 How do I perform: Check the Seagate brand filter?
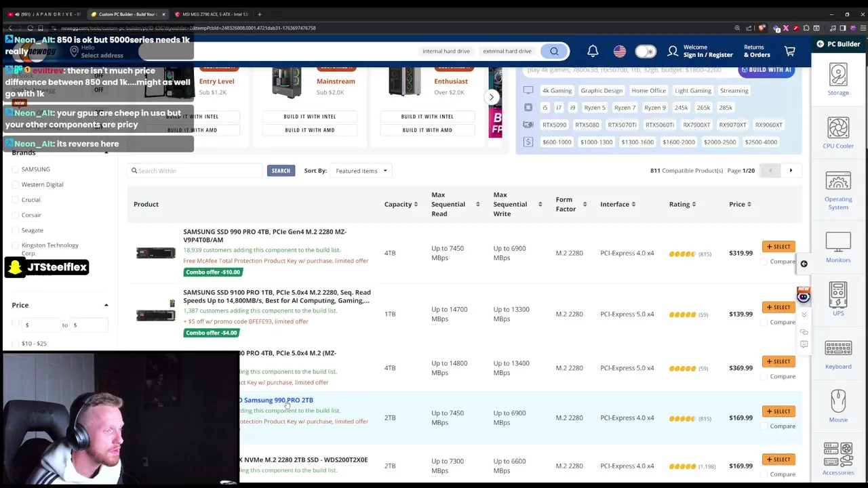click(16, 230)
